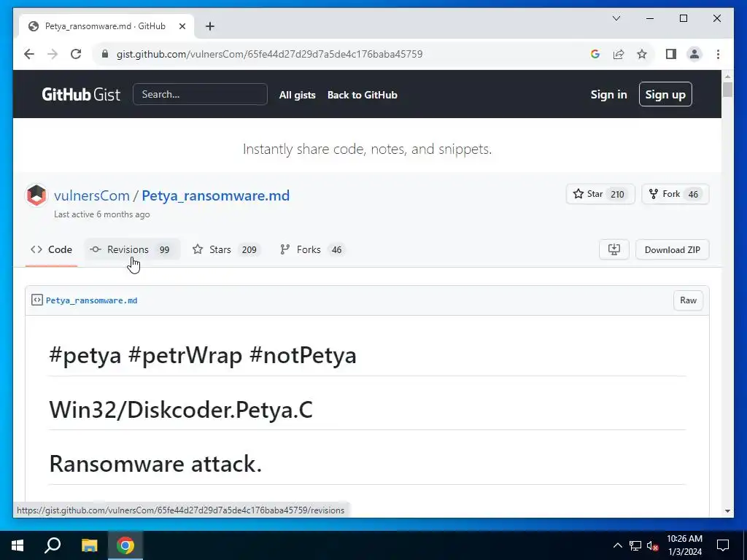
Task: Switch to the Stars tab
Action: [x=226, y=249]
